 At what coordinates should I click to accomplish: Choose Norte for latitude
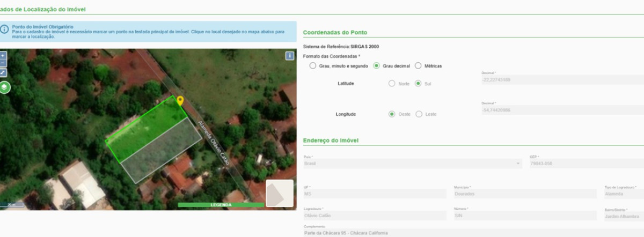tap(392, 84)
